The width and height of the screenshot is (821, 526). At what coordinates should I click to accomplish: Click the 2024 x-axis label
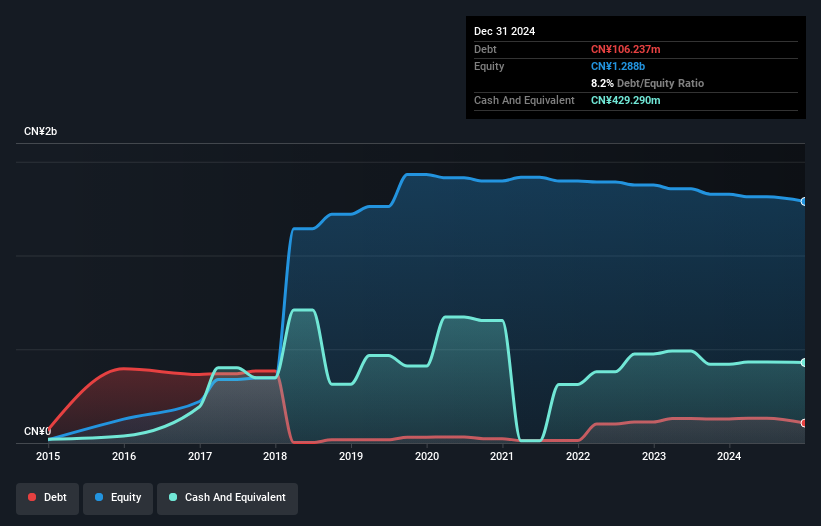(x=729, y=456)
